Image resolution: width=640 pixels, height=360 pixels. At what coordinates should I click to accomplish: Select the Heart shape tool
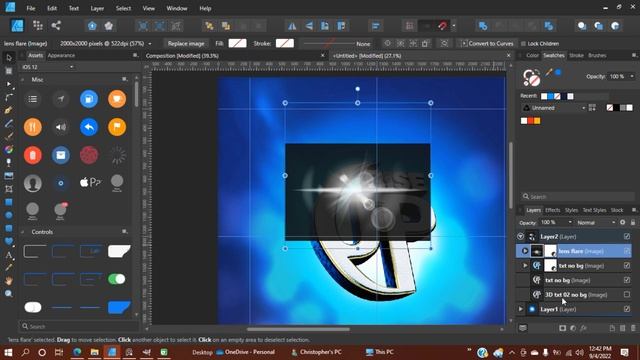pos(9,242)
